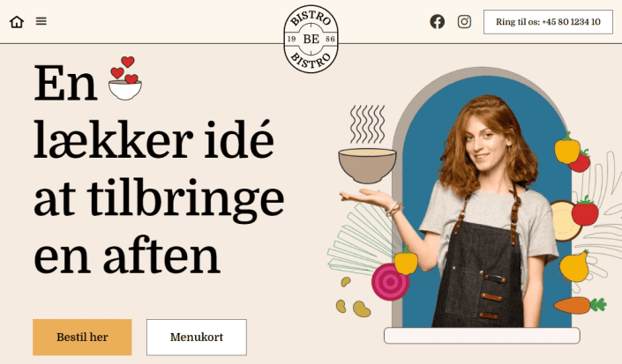Click the Bestil her button
The width and height of the screenshot is (622, 364).
[82, 337]
